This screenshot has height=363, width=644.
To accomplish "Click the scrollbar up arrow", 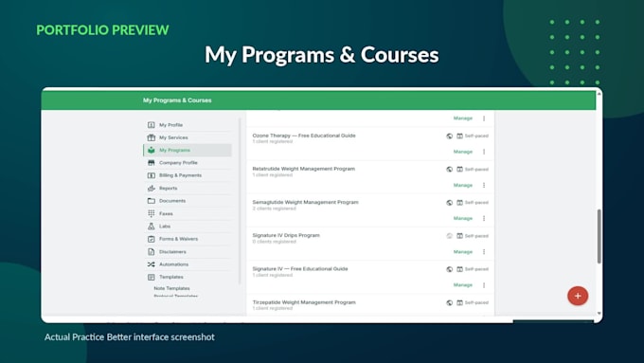I will (599, 94).
